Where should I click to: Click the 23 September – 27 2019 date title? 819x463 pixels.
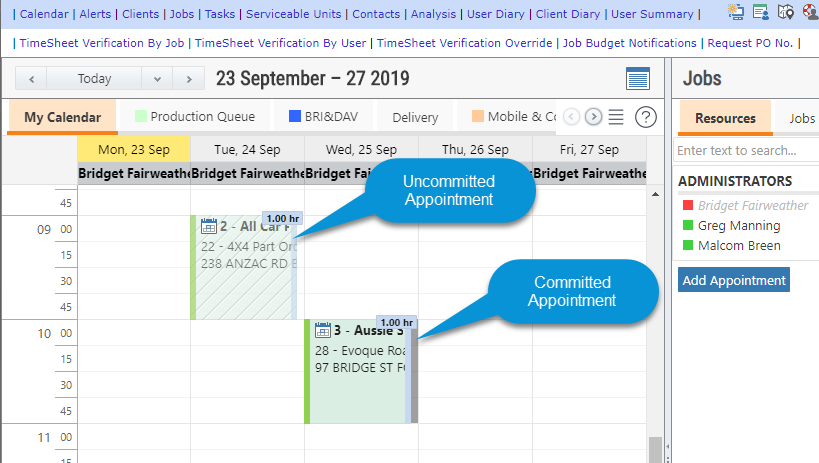(312, 78)
